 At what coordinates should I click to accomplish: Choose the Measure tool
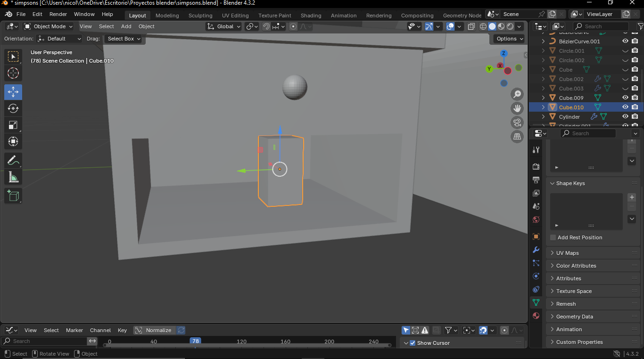tap(13, 177)
